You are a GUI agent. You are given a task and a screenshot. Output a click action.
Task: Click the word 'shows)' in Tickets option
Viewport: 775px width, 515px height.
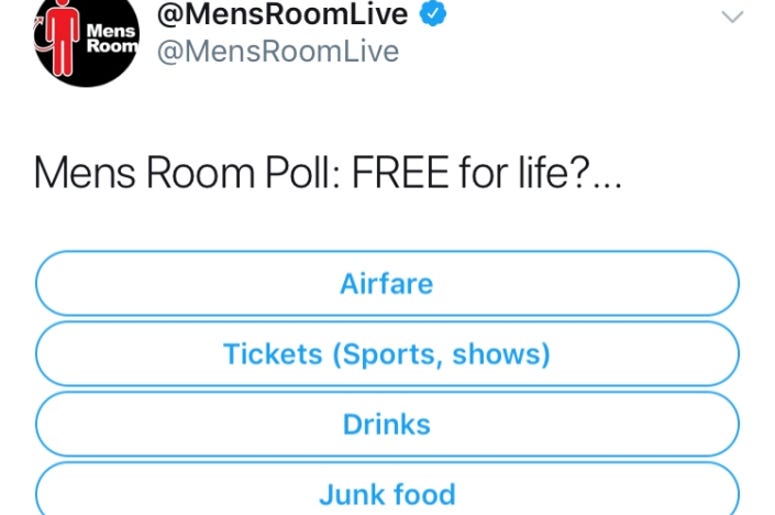[x=501, y=354]
